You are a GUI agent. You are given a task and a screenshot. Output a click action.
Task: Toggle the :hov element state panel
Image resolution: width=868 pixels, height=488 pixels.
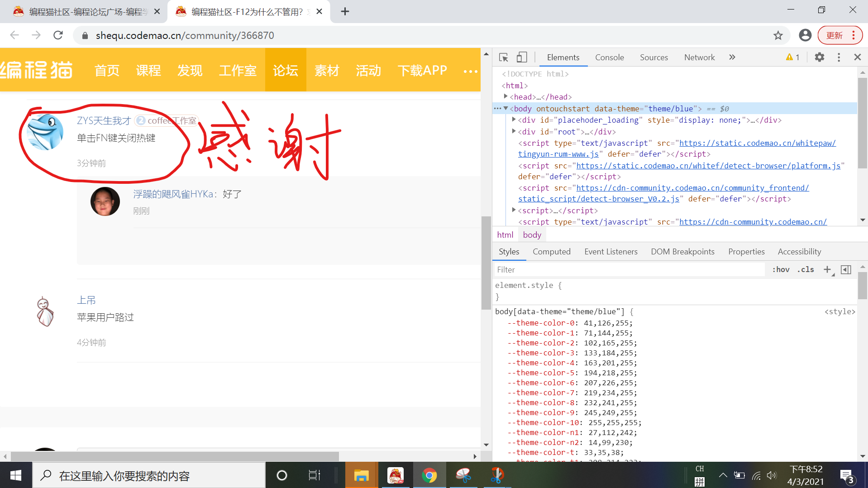781,270
